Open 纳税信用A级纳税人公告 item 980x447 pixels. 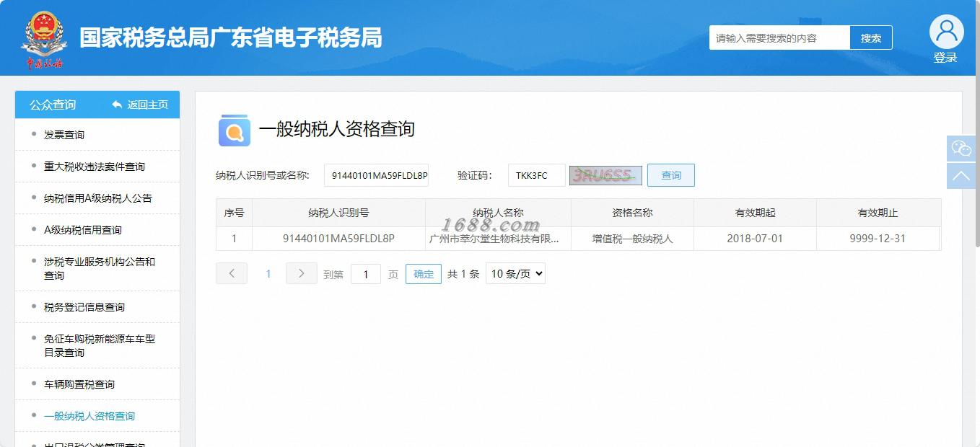click(97, 198)
